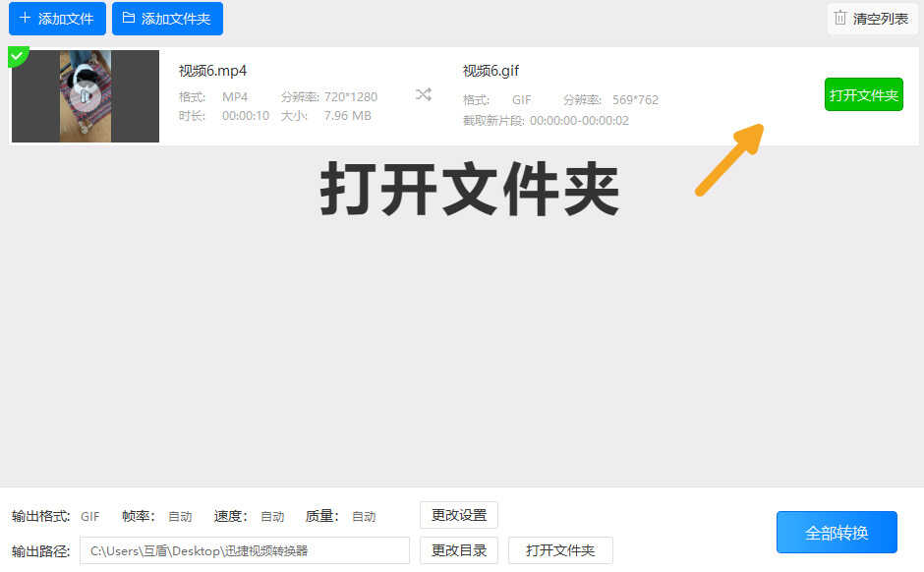Click the 速度 value 自动

click(272, 517)
